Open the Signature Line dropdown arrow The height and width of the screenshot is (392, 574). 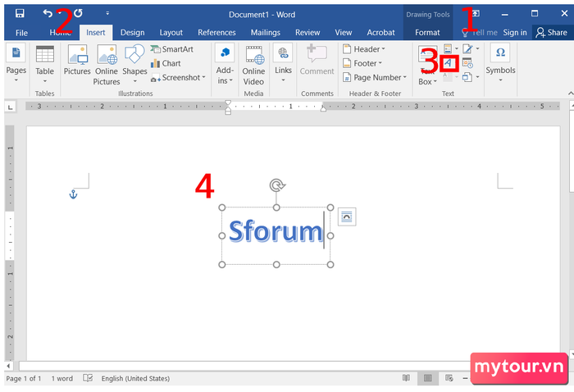click(477, 48)
